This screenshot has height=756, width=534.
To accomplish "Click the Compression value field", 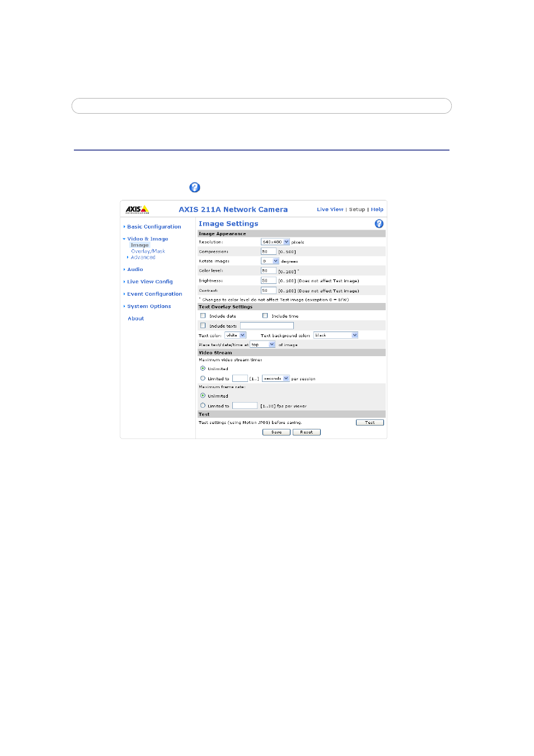I will coord(269,251).
